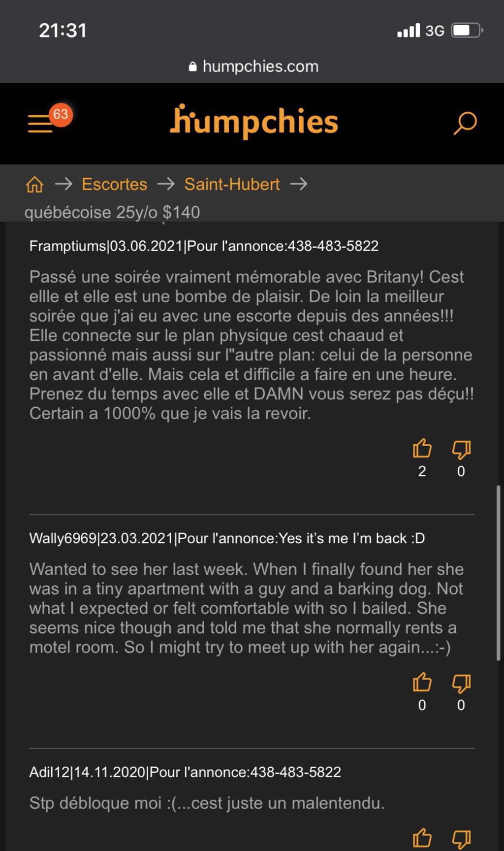504x851 pixels.
Task: Go to home via house icon
Action: (34, 185)
